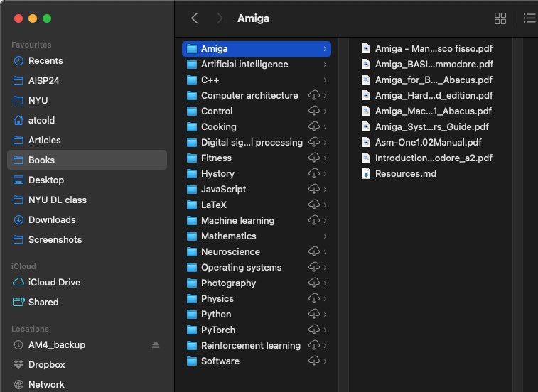
Task: Open the Shared iCloud folder
Action: [x=87, y=302]
